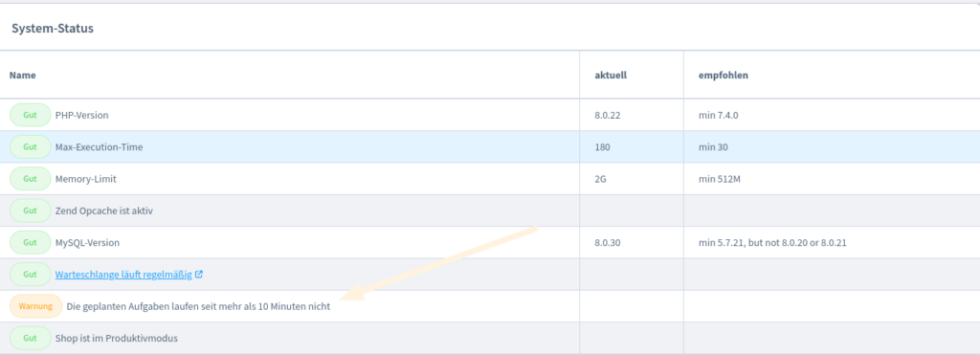Image resolution: width=980 pixels, height=355 pixels.
Task: Click the Gut badge for Zend Opcache
Action: click(x=30, y=211)
